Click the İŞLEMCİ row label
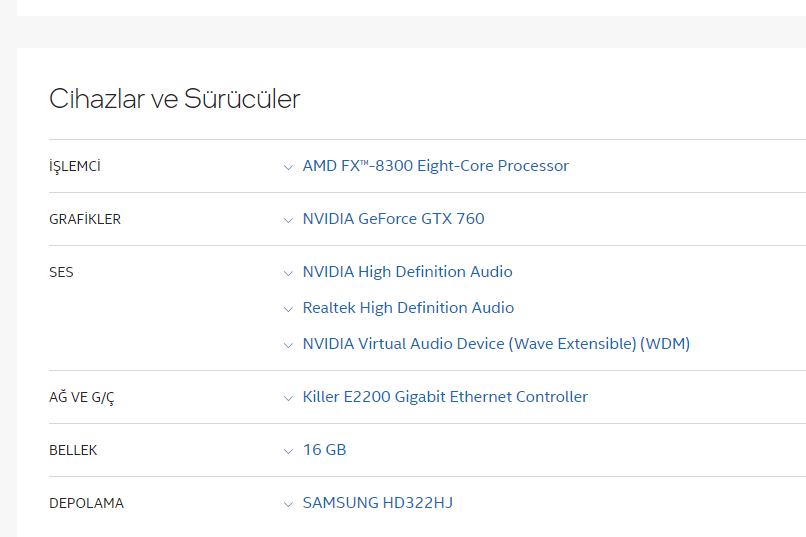Screen dimensions: 806x537 (x=75, y=166)
